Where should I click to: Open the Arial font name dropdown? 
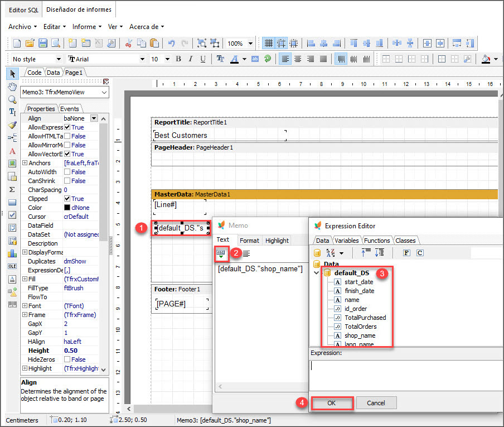point(142,59)
